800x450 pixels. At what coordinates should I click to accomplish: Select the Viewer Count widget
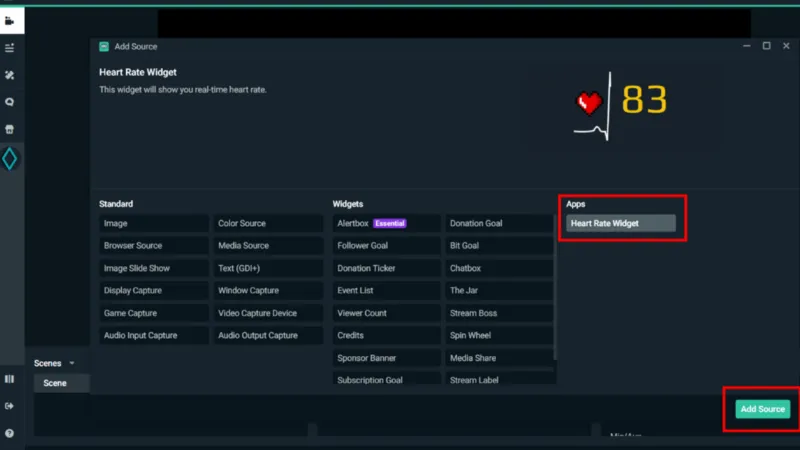[387, 313]
